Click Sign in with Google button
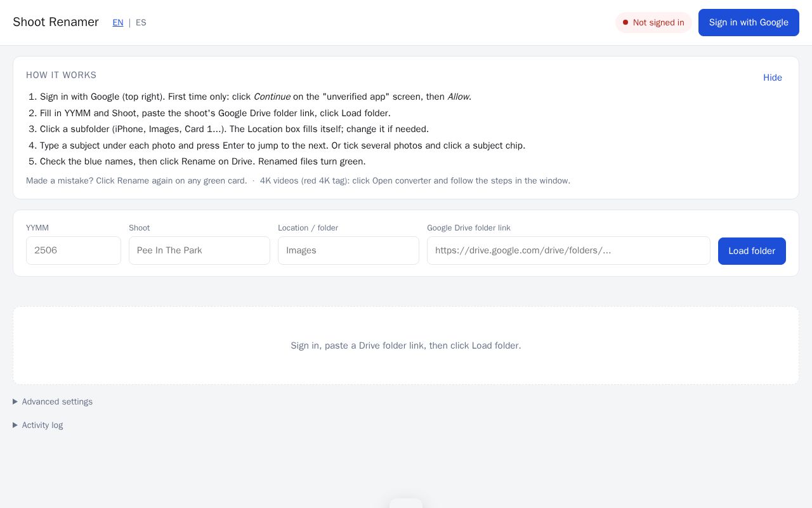 point(749,22)
